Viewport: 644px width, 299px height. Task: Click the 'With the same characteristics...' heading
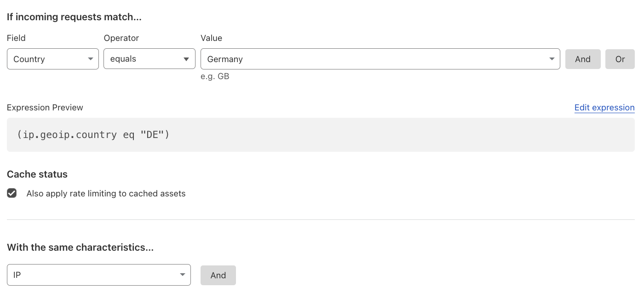pos(80,247)
